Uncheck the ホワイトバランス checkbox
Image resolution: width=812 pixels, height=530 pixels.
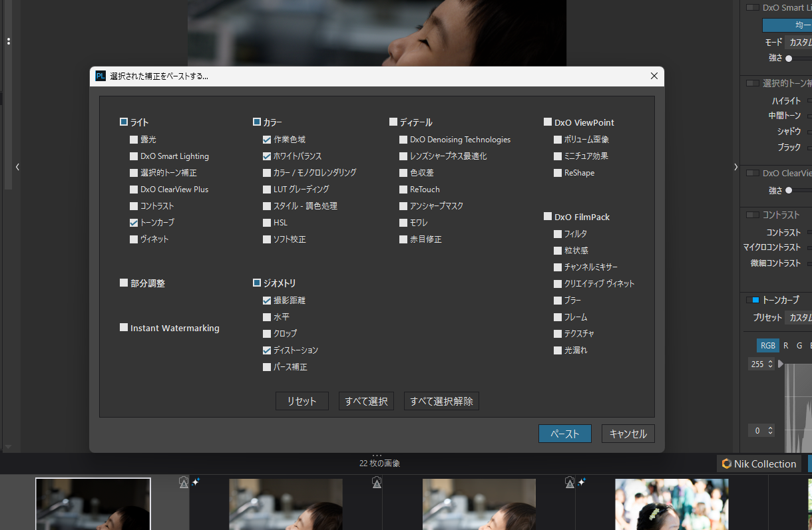click(267, 156)
